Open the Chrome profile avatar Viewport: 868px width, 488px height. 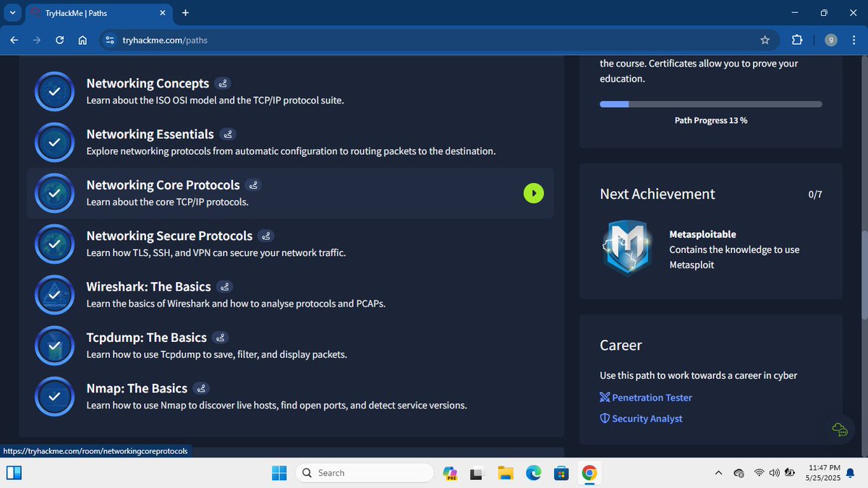(x=831, y=40)
